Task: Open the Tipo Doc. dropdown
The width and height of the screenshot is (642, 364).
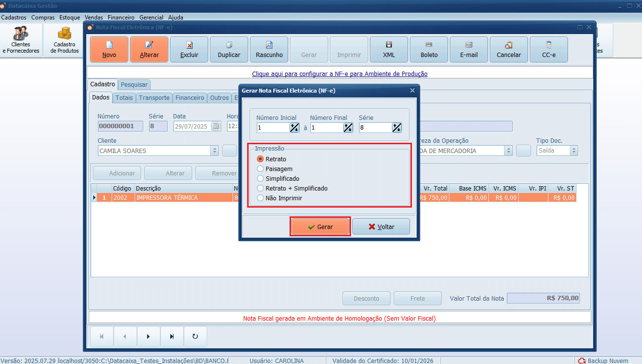Action: click(x=574, y=151)
